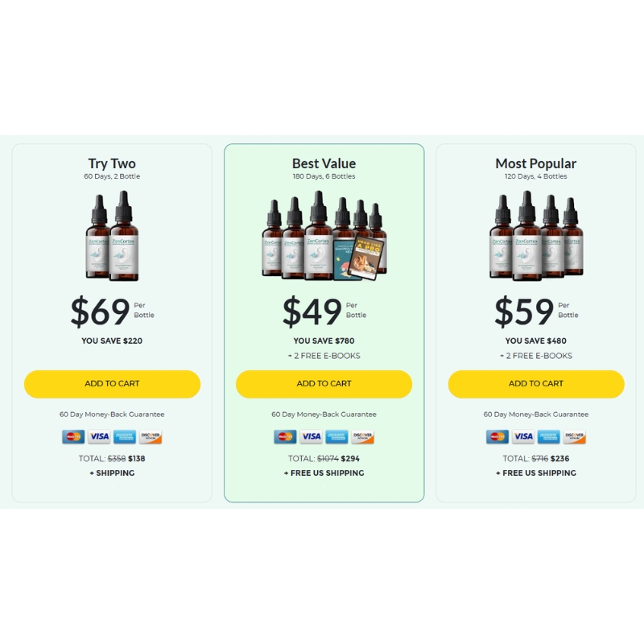Click the Try Two heading
Viewport: 644px width, 644px height.
[112, 163]
